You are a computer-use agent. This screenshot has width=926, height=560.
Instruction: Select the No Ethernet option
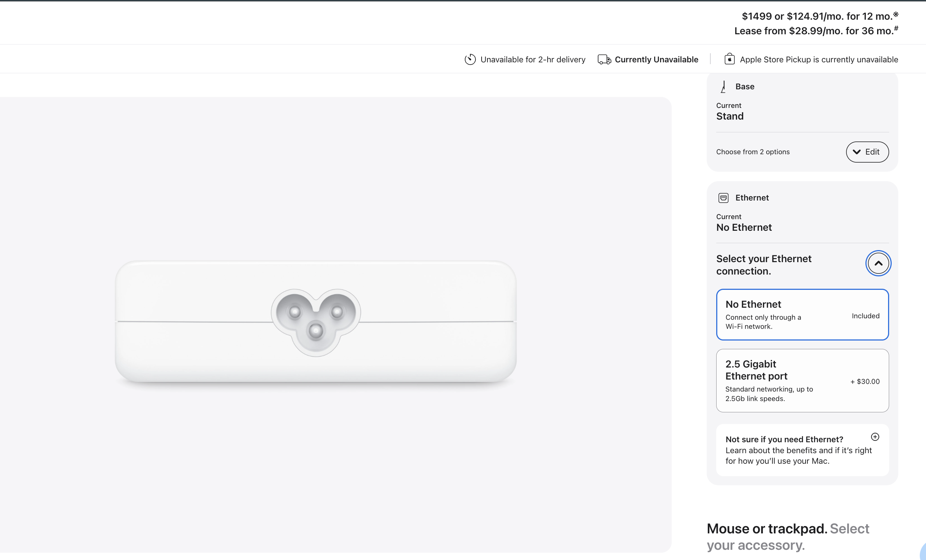click(802, 315)
